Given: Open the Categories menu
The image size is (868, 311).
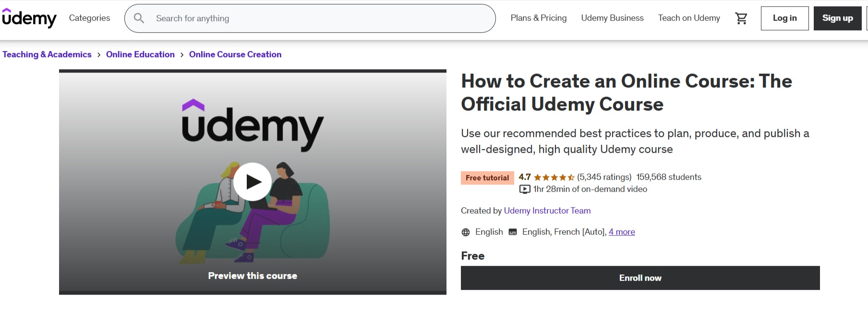Looking at the screenshot, I should click(89, 18).
